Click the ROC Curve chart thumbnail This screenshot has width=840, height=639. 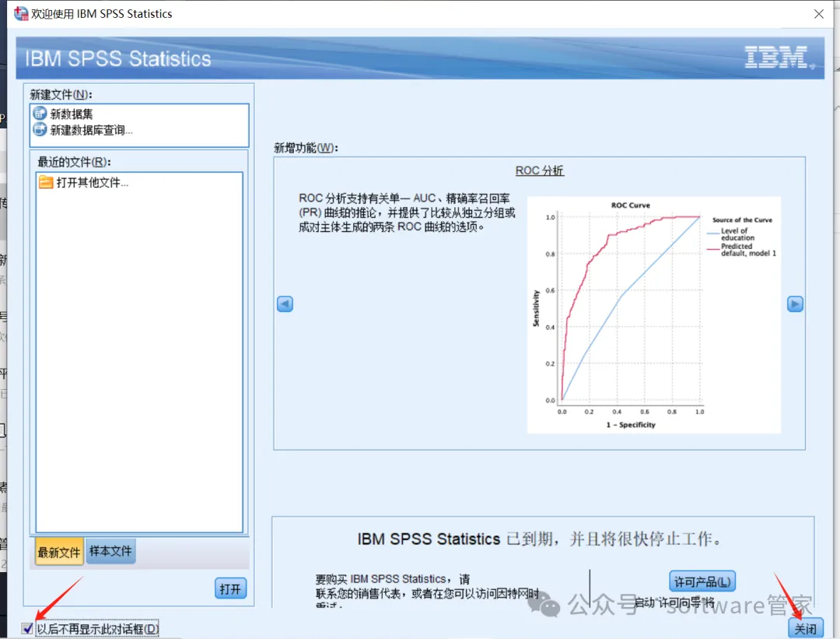(x=653, y=314)
